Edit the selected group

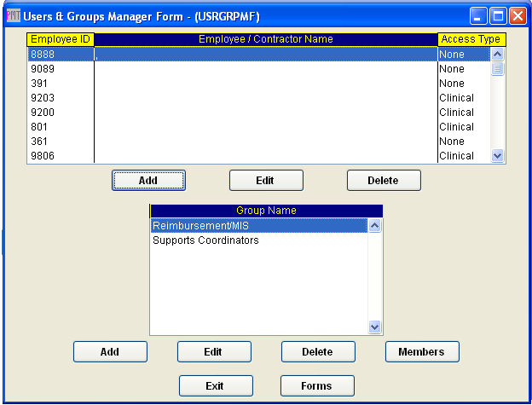point(214,351)
